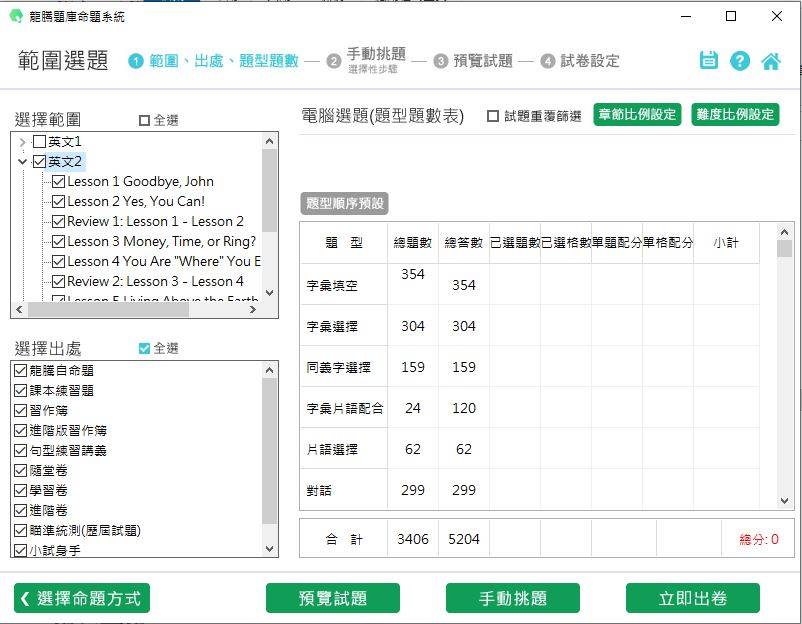Screen dimensions: 802x624
Task: Expand the 英文1 tree node
Action: 22,142
